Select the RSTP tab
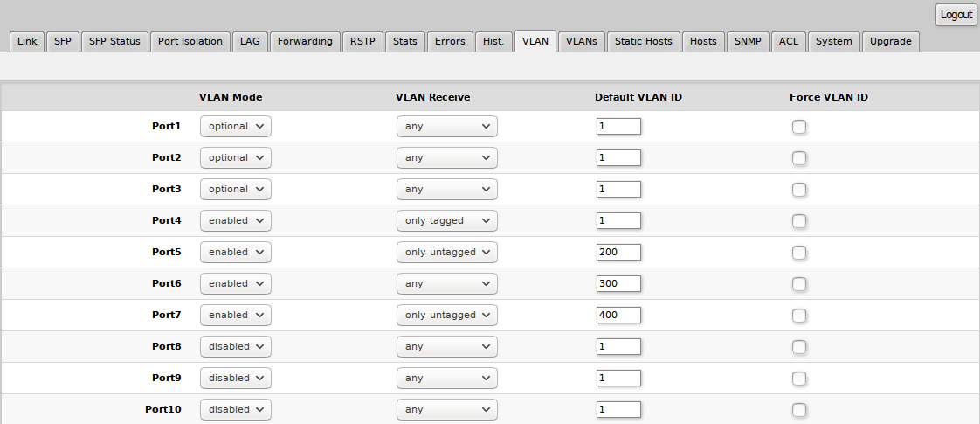980x424 pixels. coord(362,41)
